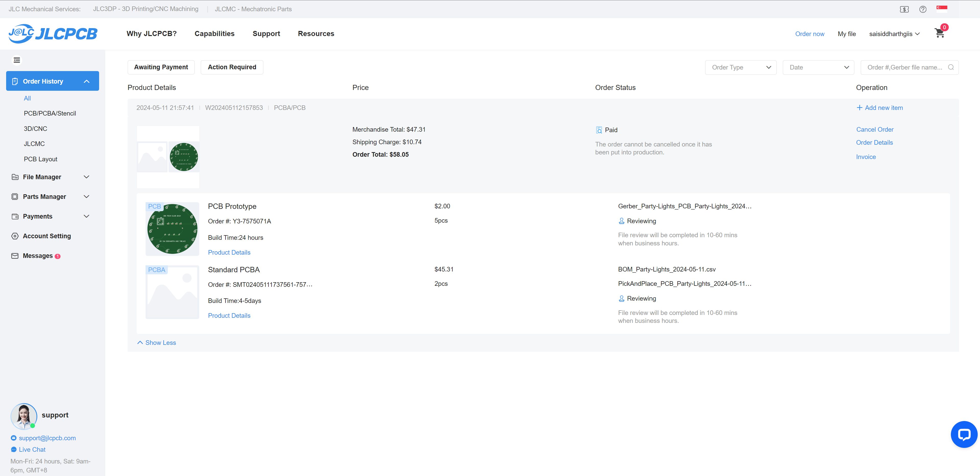Open the Messages envelope item
This screenshot has height=476, width=980.
pyautogui.click(x=37, y=256)
